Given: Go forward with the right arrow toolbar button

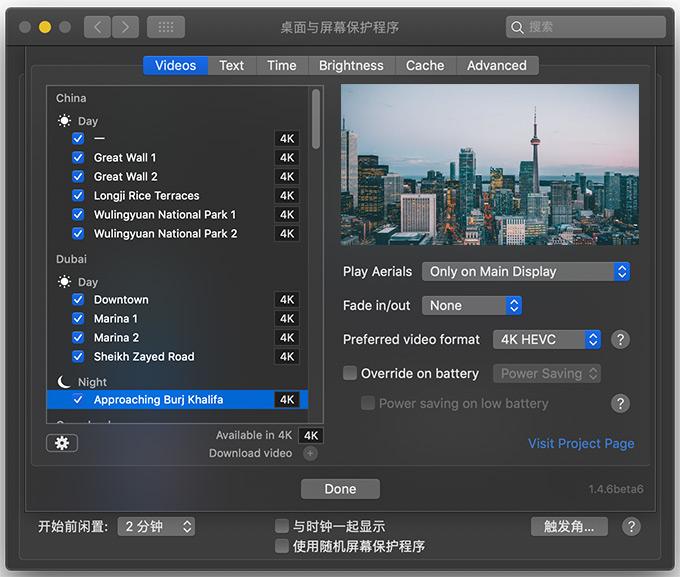Looking at the screenshot, I should (x=125, y=27).
